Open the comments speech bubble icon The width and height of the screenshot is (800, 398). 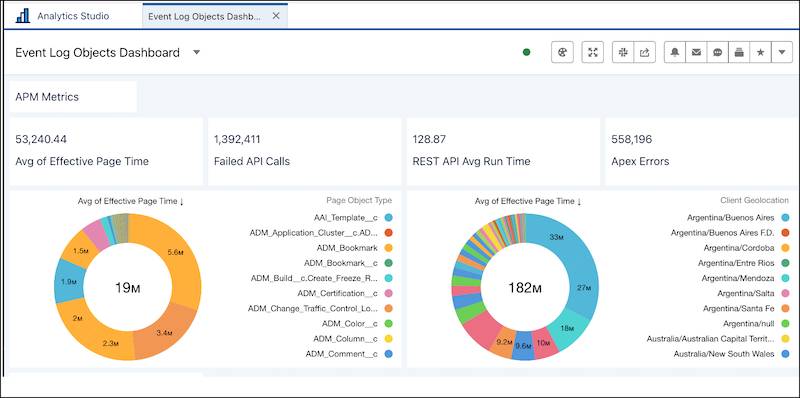point(718,52)
